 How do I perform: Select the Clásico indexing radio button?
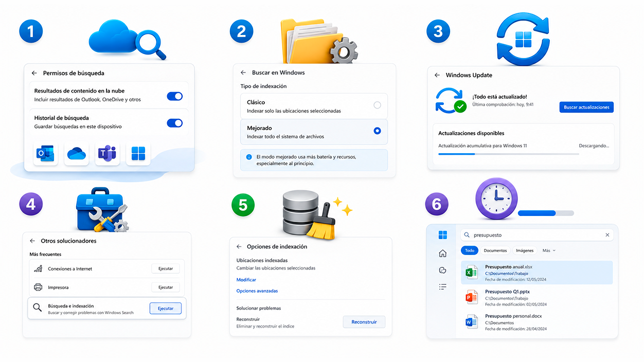377,105
